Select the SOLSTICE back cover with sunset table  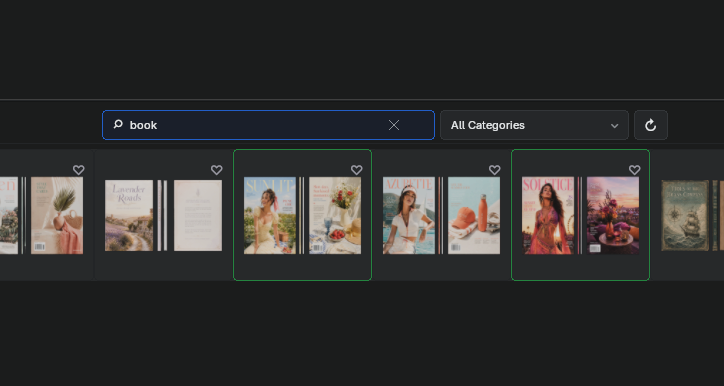click(x=613, y=216)
